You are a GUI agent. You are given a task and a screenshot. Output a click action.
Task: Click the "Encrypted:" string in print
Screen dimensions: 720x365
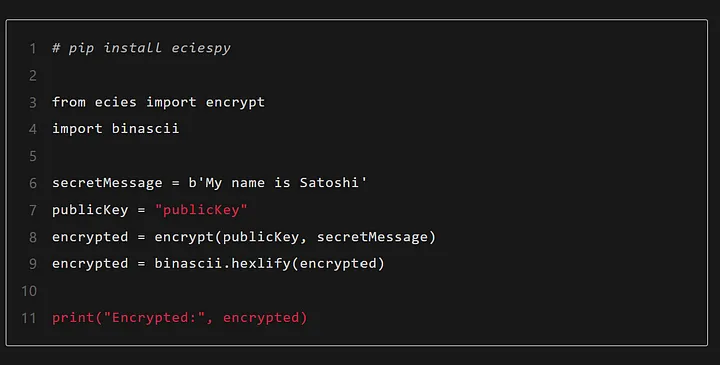click(154, 317)
